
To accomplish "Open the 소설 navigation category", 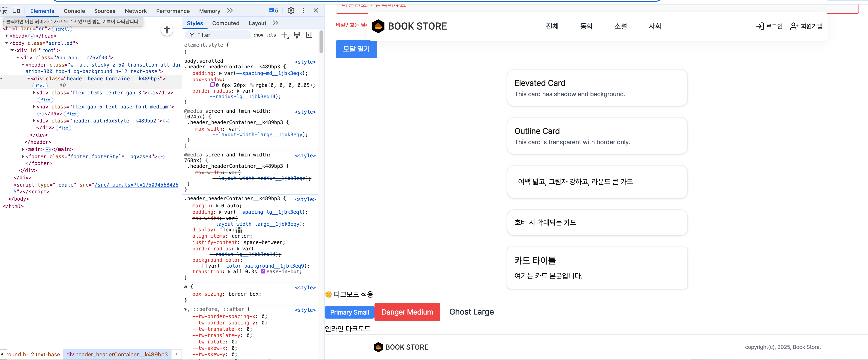I will click(621, 26).
